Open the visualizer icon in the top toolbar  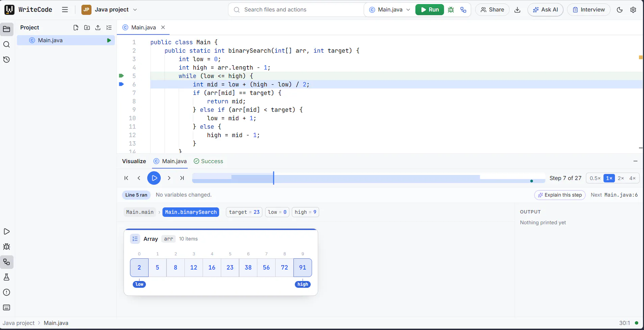click(x=463, y=10)
